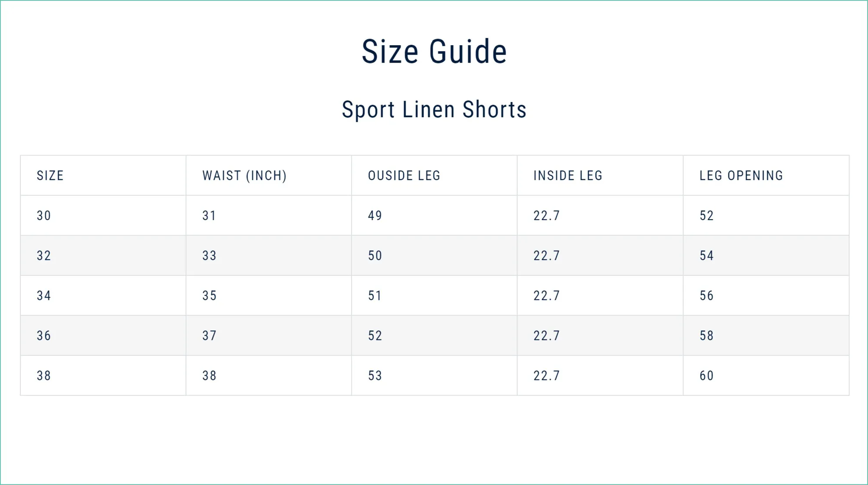The height and width of the screenshot is (485, 868).
Task: Click the inside leg 22.7 in size 32 row
Action: click(546, 255)
